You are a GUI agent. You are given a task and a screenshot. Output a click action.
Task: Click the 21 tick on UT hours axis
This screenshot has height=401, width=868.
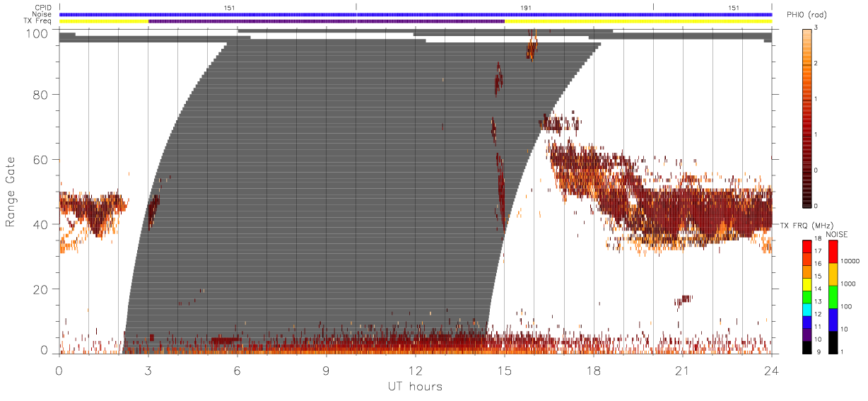682,370
